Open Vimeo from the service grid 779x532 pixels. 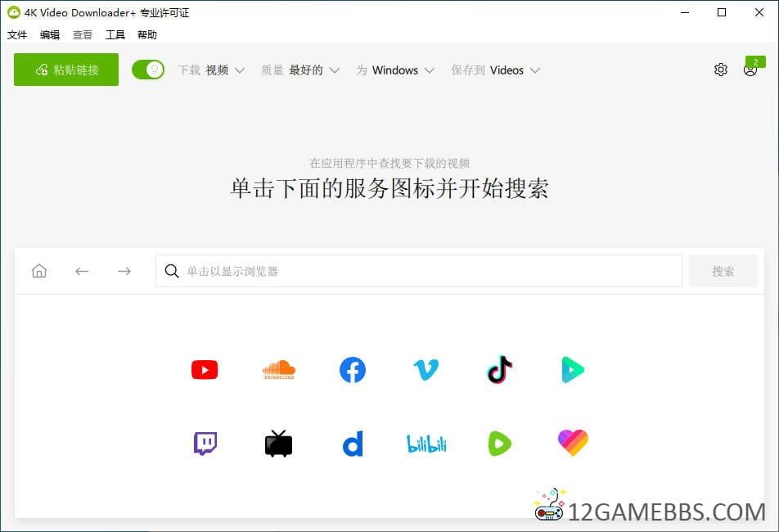(x=426, y=370)
